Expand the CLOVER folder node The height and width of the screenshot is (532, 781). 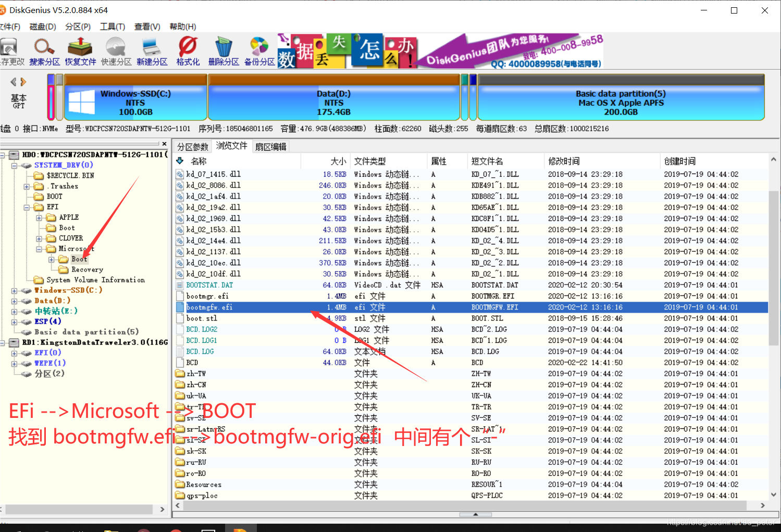tap(39, 238)
